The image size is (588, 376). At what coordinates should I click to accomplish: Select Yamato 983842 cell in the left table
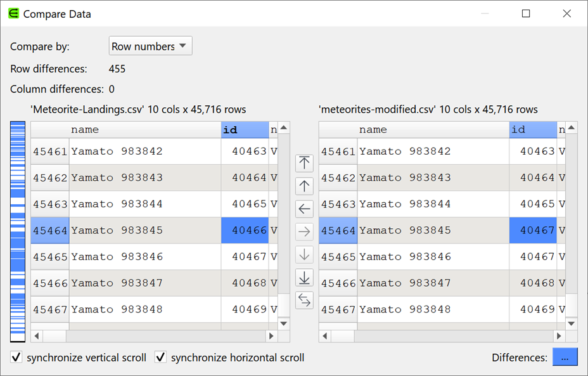[144, 152]
